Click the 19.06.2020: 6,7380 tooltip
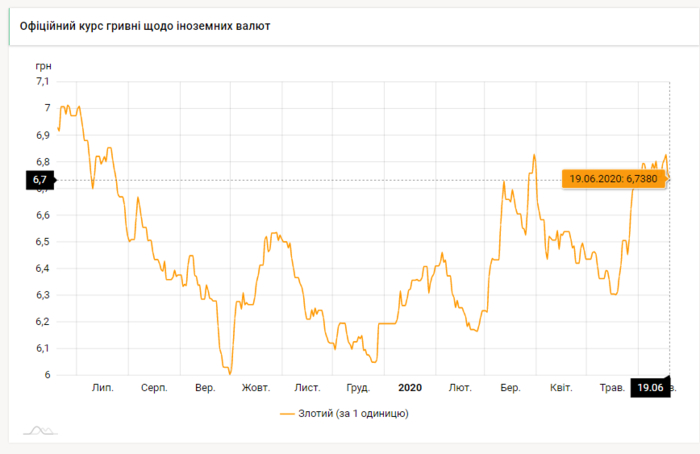Screen dimensions: 700x454 coord(610,178)
